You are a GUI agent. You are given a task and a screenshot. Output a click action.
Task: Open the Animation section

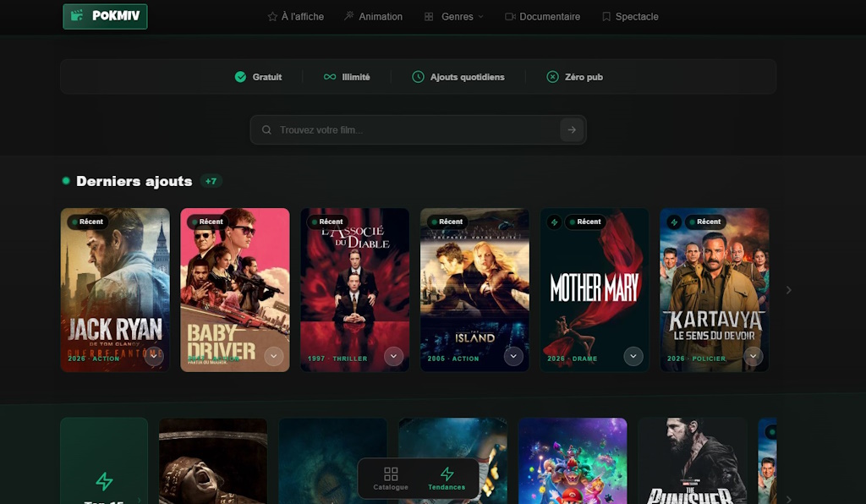[x=373, y=17]
